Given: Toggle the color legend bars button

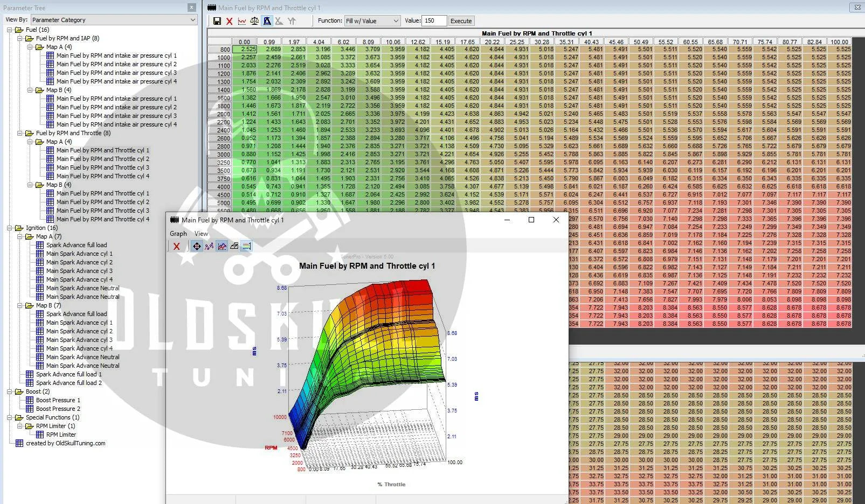Looking at the screenshot, I should (x=246, y=247).
